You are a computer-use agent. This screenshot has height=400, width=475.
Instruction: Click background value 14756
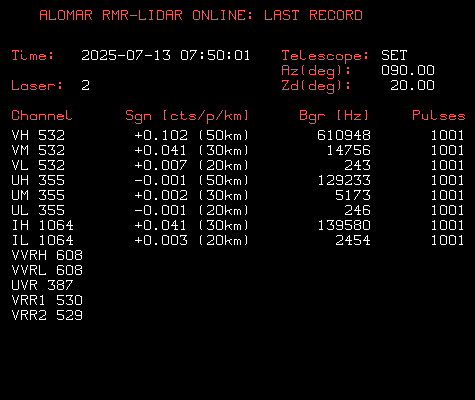click(348, 150)
